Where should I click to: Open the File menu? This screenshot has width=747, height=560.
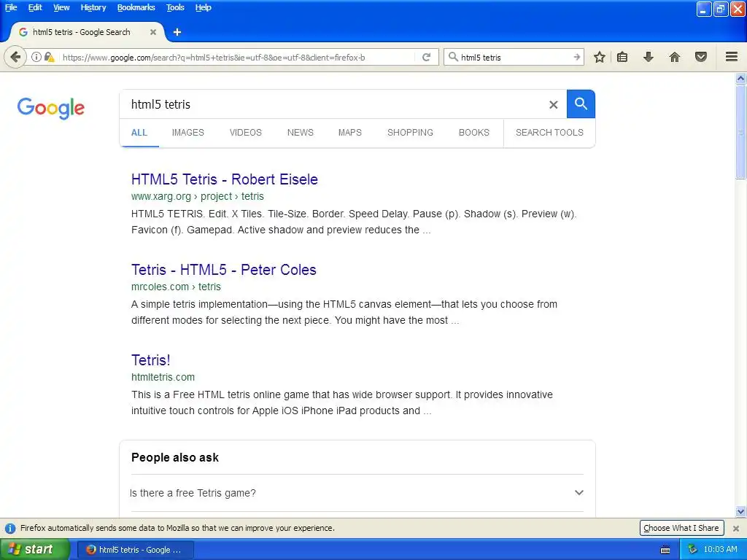[11, 7]
